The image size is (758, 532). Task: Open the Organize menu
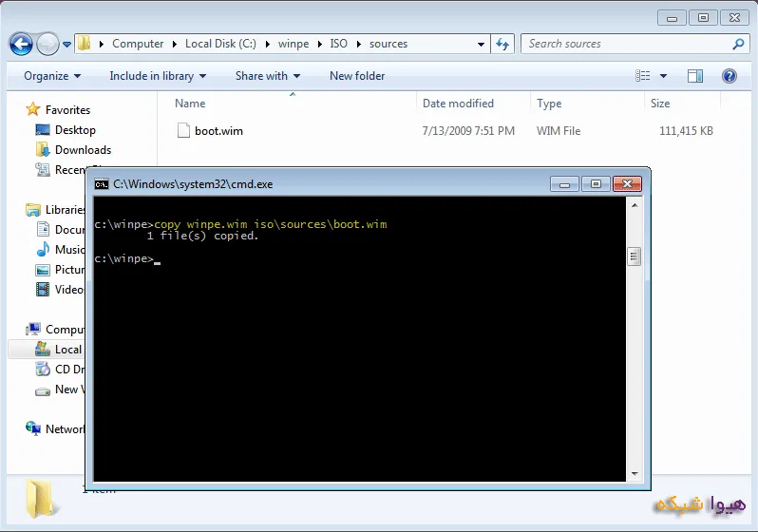pyautogui.click(x=52, y=76)
